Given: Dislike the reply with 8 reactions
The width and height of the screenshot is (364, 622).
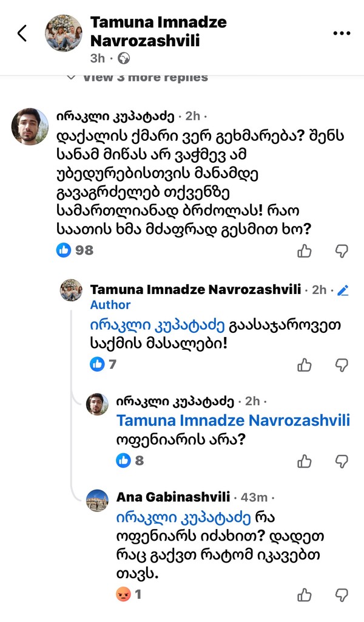Looking at the screenshot, I should (342, 461).
